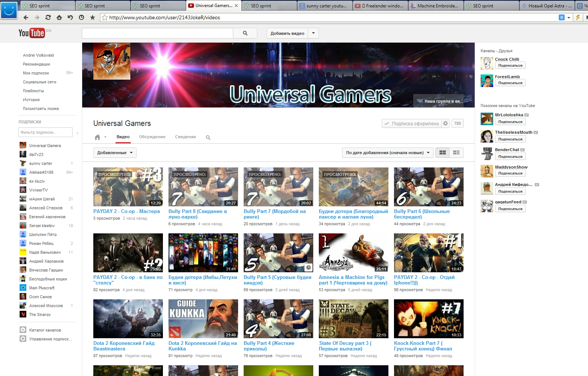Image resolution: width=588 pixels, height=376 pixels.
Task: Open Cnock Chilli channel avatar
Action: [x=487, y=63]
